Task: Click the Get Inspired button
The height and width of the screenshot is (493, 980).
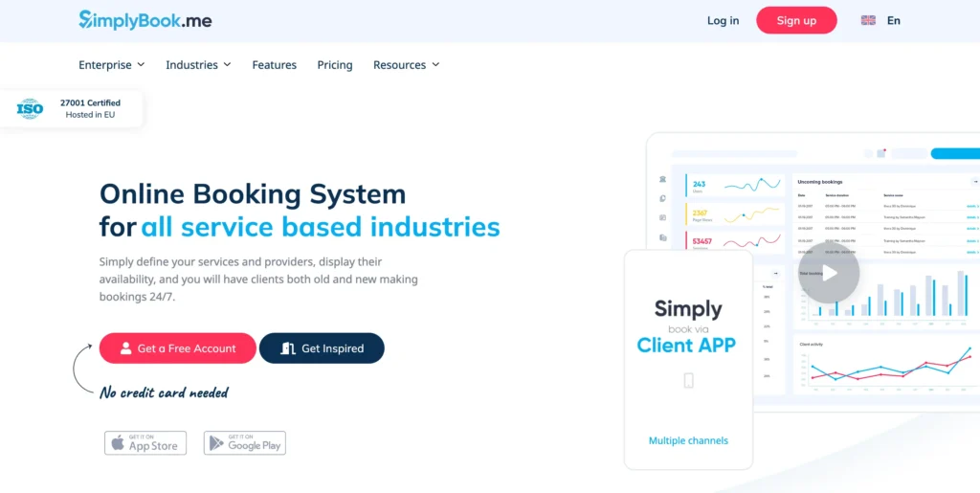Action: point(322,348)
